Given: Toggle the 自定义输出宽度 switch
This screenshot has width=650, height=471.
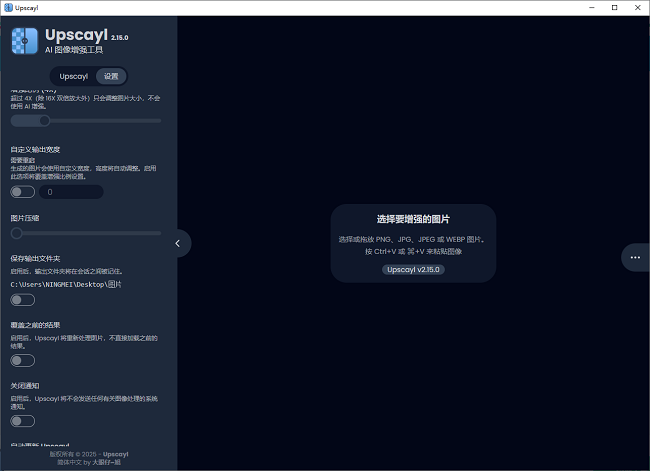Looking at the screenshot, I should [23, 192].
